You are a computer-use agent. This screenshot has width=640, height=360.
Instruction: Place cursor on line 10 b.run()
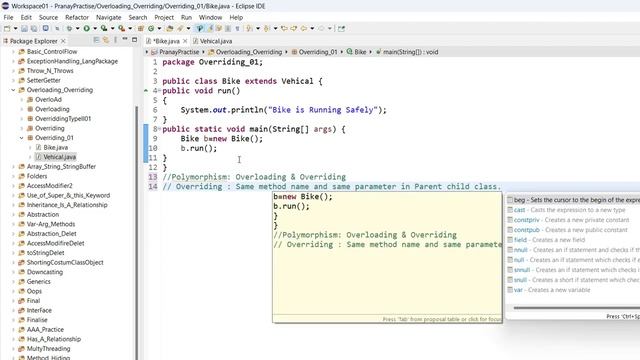(x=199, y=148)
